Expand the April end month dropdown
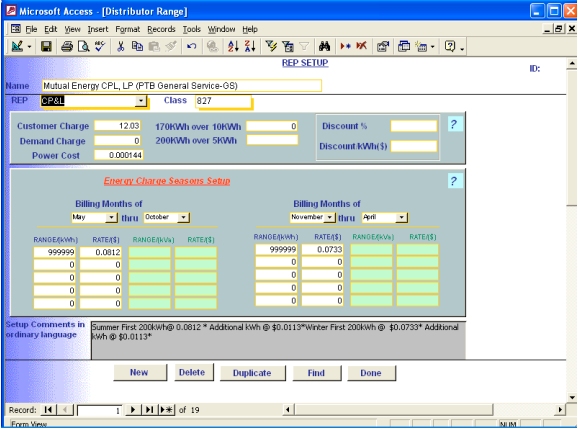 [x=402, y=217]
